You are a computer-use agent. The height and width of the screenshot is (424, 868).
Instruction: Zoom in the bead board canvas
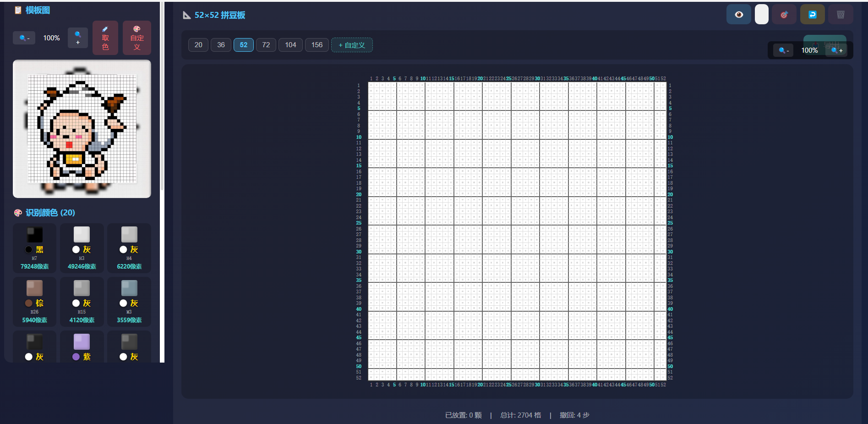point(837,50)
